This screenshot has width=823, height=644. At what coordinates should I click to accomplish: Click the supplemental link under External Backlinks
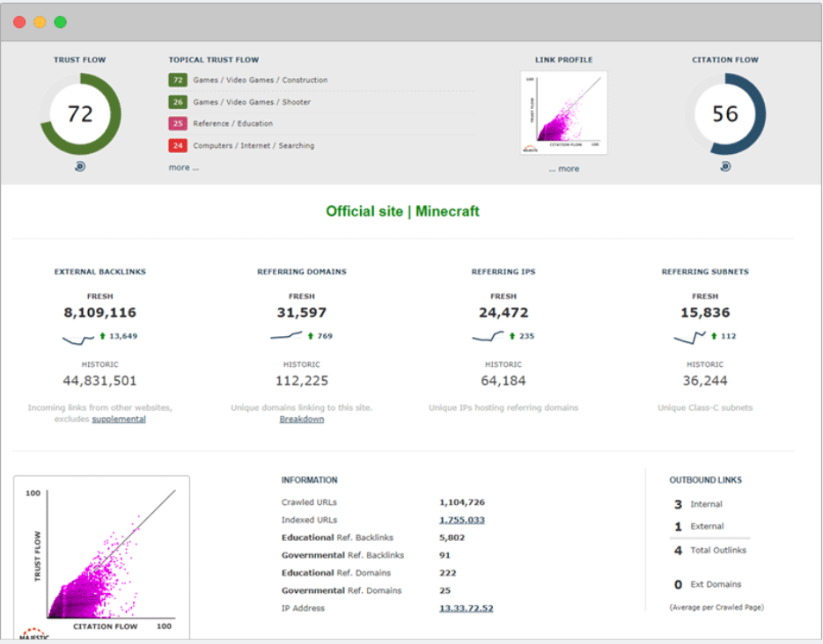(x=119, y=419)
